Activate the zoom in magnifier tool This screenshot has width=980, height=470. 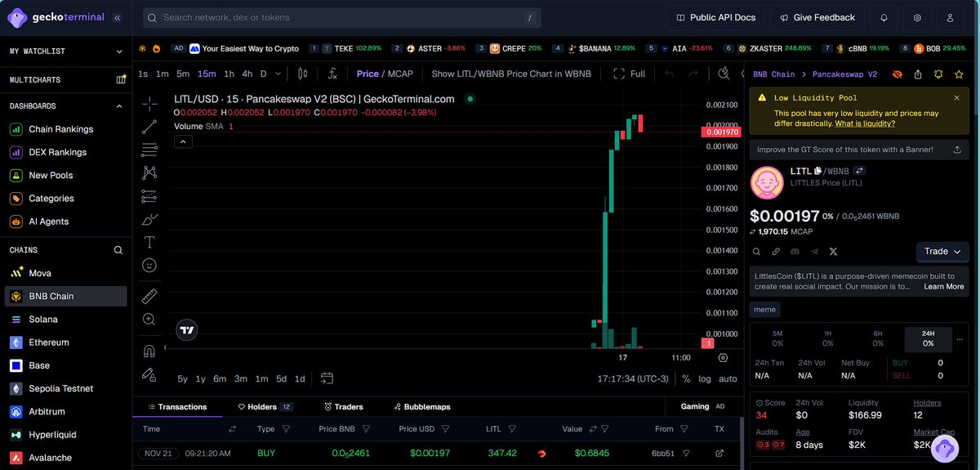coord(149,320)
